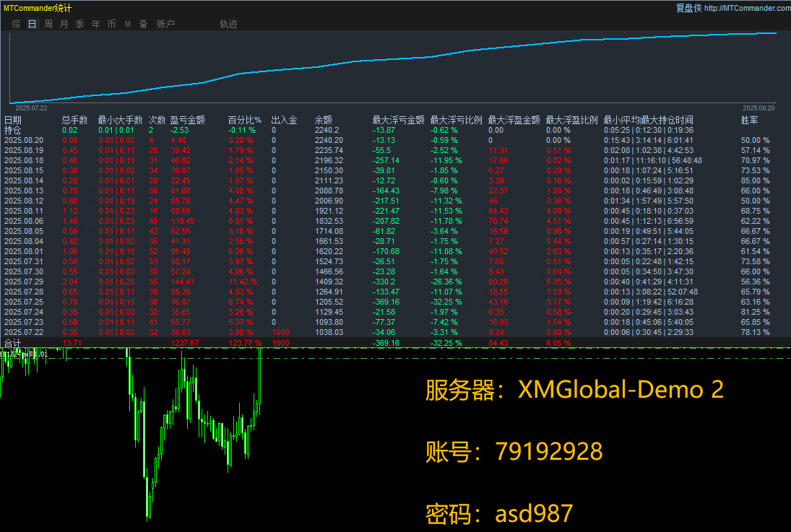Click the 13.71 total lots value
This screenshot has width=791, height=532.
pyautogui.click(x=72, y=343)
